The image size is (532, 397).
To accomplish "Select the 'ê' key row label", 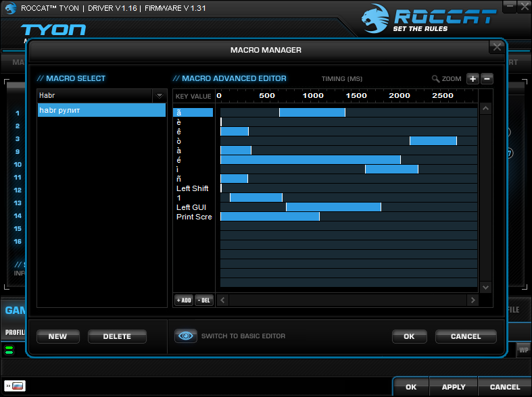I will click(x=179, y=132).
